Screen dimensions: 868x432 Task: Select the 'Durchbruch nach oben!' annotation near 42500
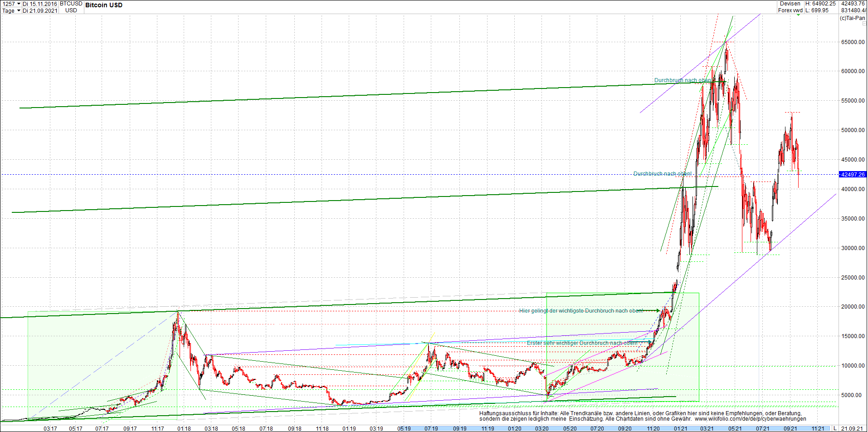[663, 174]
